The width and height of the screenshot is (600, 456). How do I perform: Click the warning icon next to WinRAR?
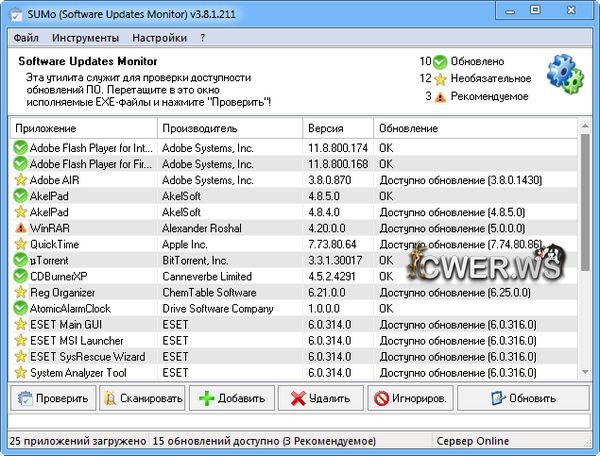(20, 229)
